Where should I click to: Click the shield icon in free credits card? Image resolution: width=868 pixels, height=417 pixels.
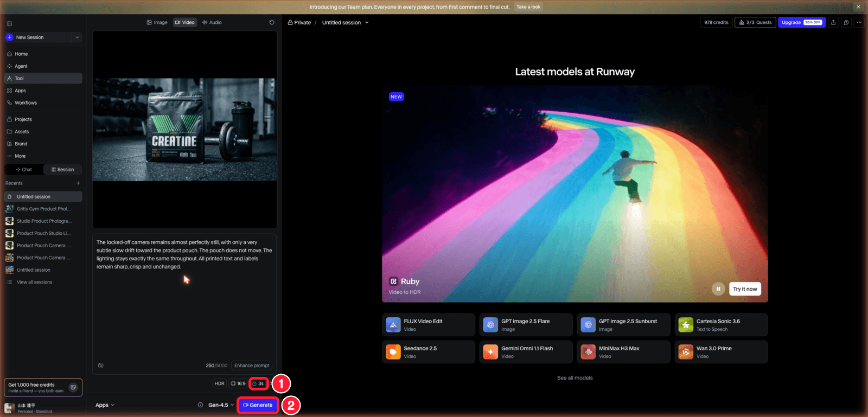(x=73, y=388)
